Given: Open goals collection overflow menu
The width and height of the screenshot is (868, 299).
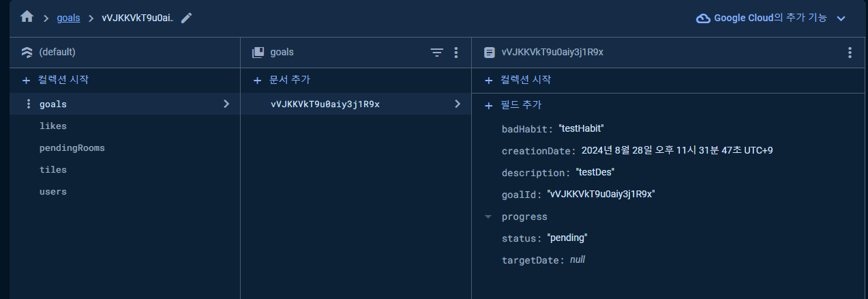Looking at the screenshot, I should [456, 52].
